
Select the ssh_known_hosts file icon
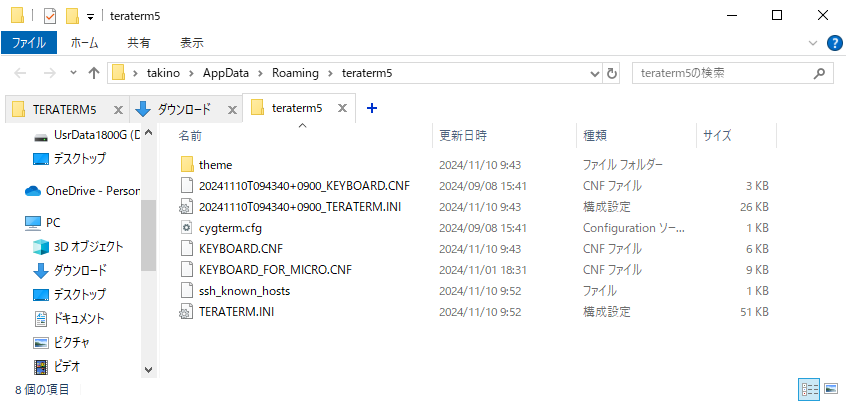click(x=187, y=291)
